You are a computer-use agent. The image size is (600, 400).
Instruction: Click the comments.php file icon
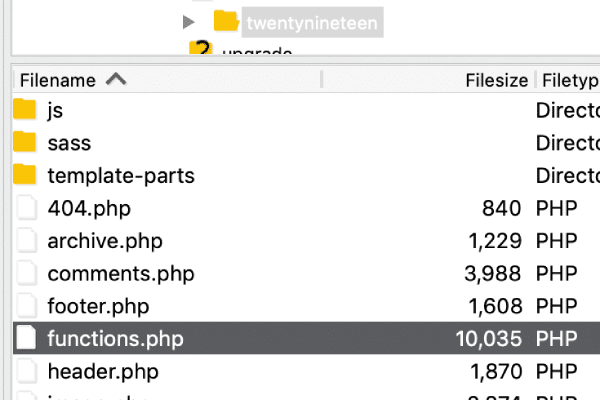tap(26, 273)
